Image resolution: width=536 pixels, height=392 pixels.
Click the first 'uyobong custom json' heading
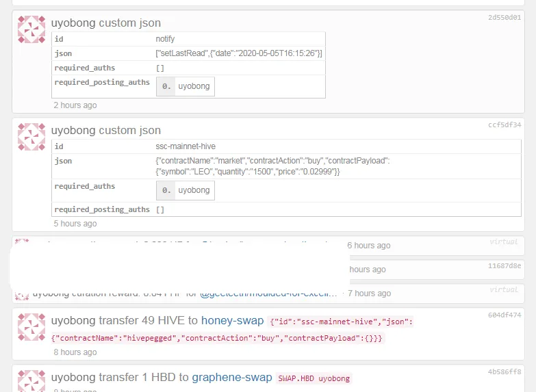click(x=106, y=23)
